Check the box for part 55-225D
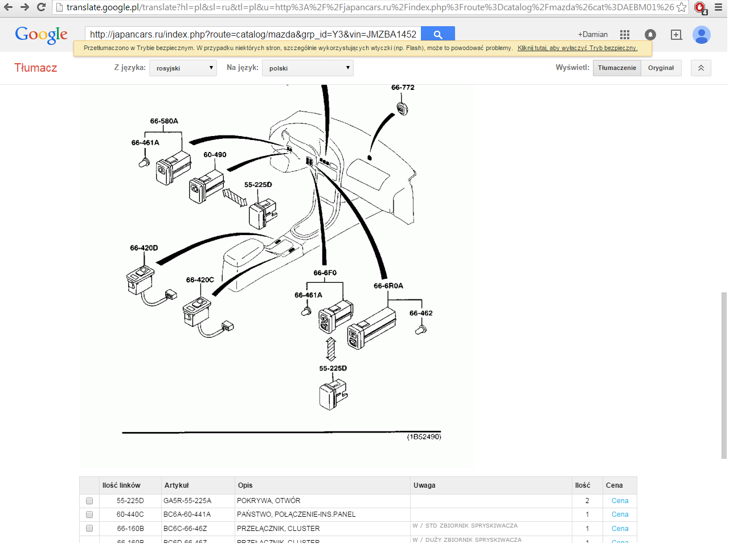The width and height of the screenshot is (729, 560). point(89,501)
